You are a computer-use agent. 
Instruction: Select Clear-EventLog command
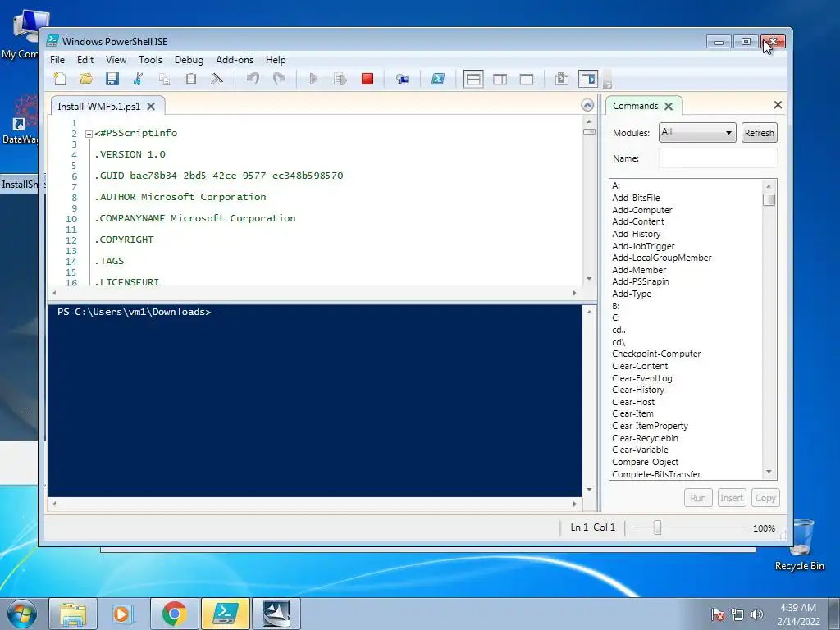click(642, 378)
